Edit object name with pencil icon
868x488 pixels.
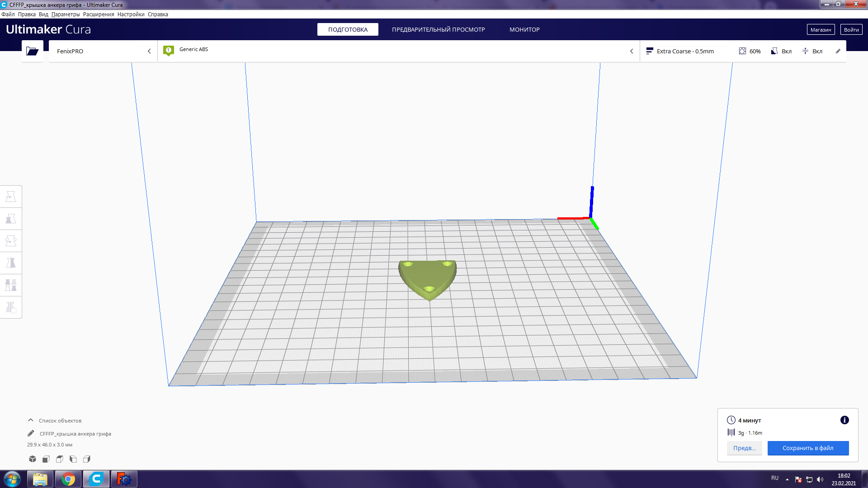[x=31, y=433]
